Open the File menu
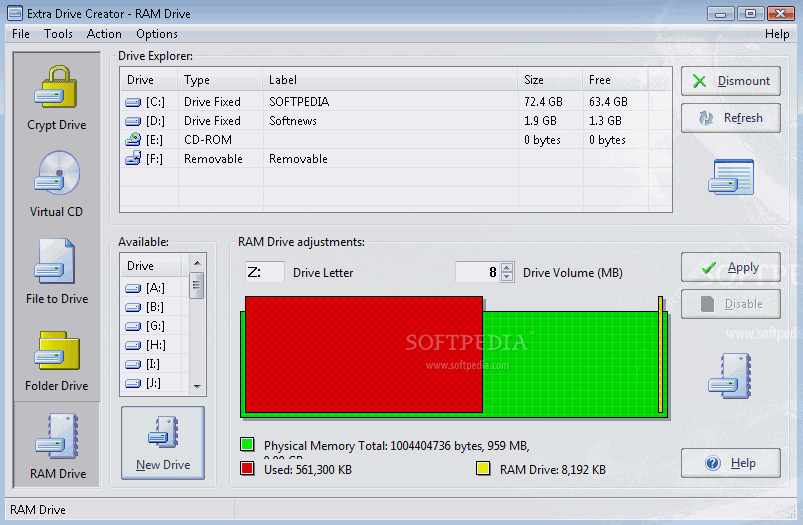This screenshot has width=803, height=525. 20,34
